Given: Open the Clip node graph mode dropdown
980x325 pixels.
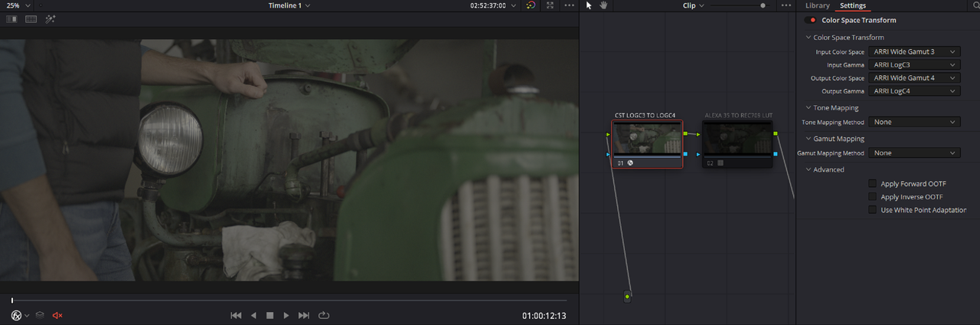Looking at the screenshot, I should (693, 5).
